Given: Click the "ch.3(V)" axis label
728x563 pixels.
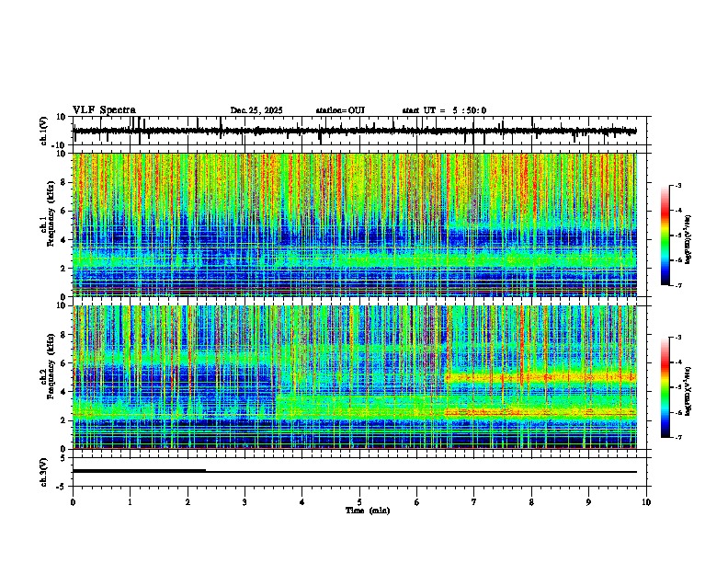Looking at the screenshot, I should pos(44,472).
